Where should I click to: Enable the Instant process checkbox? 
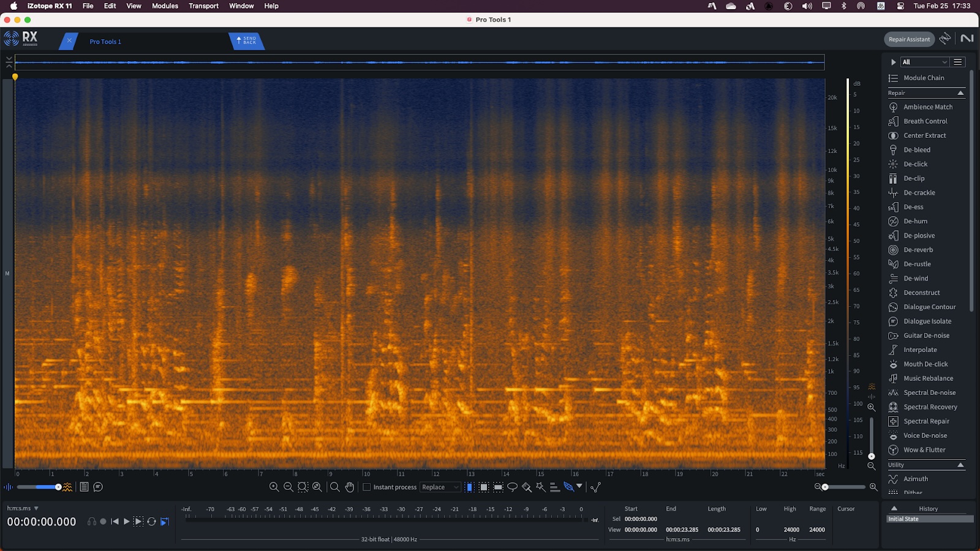tap(367, 487)
